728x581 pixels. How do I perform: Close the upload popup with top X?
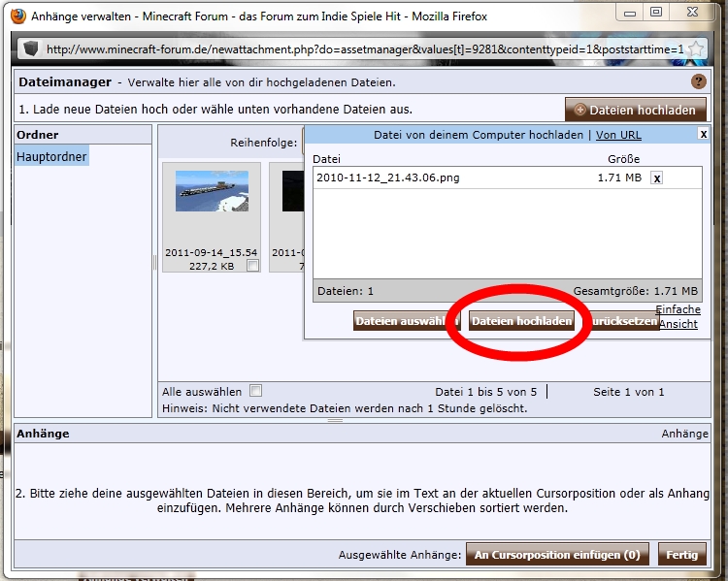pyautogui.click(x=704, y=135)
